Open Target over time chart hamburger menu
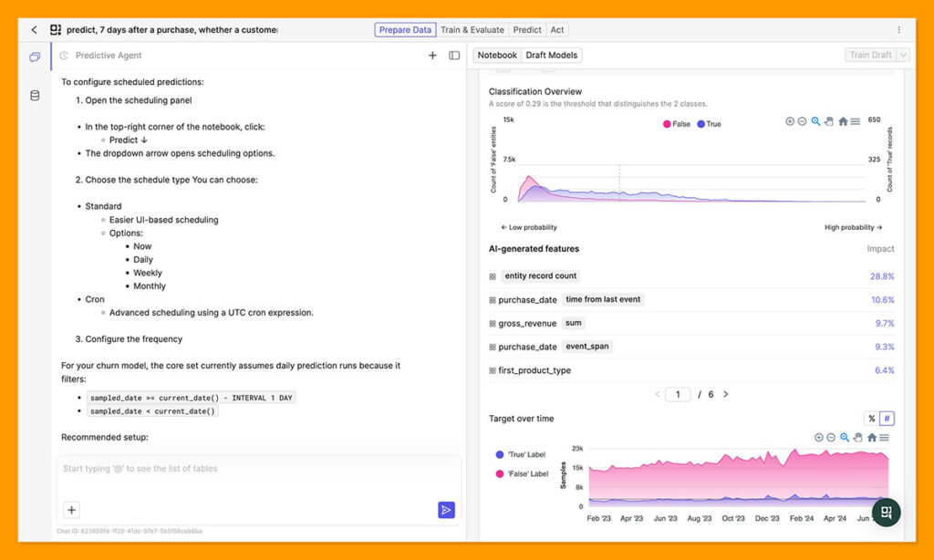The width and height of the screenshot is (934, 560). 885,437
